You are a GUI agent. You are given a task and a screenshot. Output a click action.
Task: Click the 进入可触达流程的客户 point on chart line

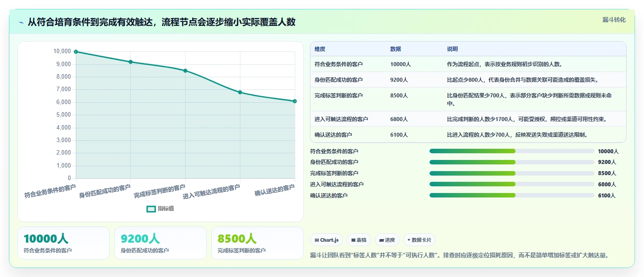[x=240, y=92]
